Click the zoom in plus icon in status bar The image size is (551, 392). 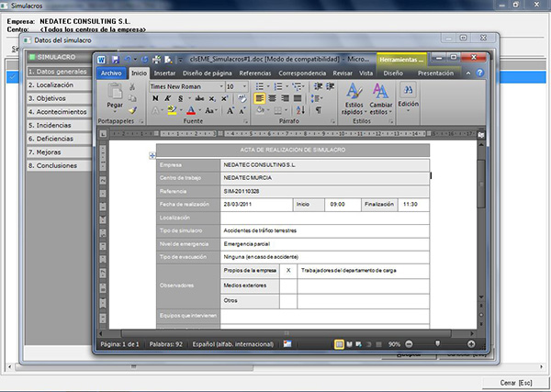tap(471, 344)
